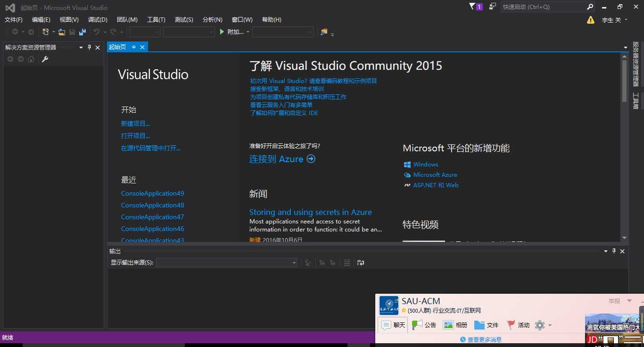This screenshot has height=347, width=644.
Task: Click the Solution Explorer Home icon
Action: tap(31, 59)
